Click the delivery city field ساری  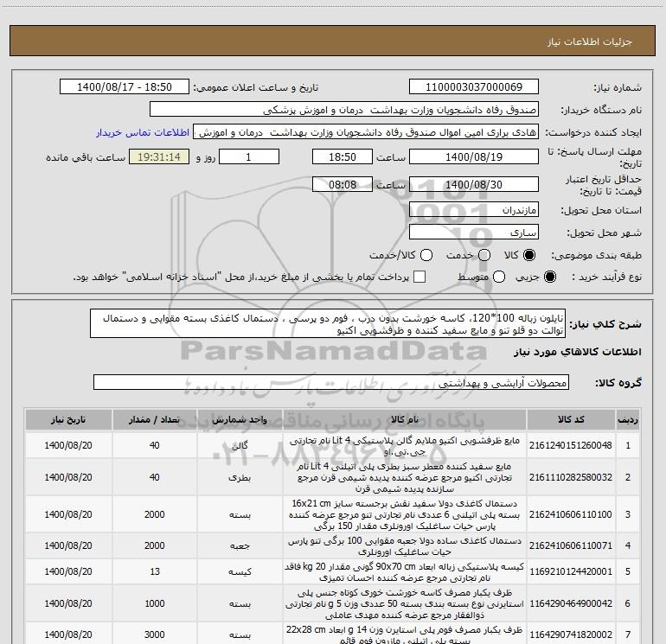474,233
